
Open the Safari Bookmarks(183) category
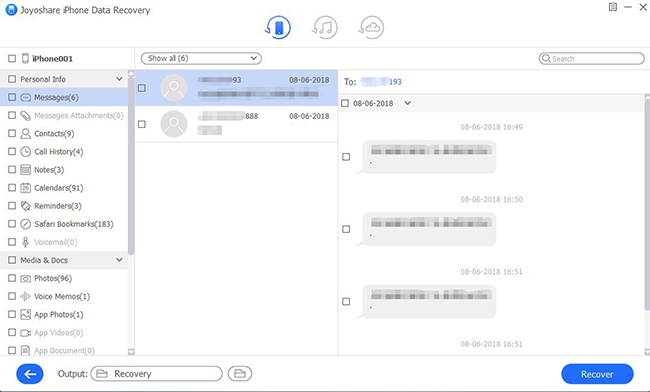(74, 224)
